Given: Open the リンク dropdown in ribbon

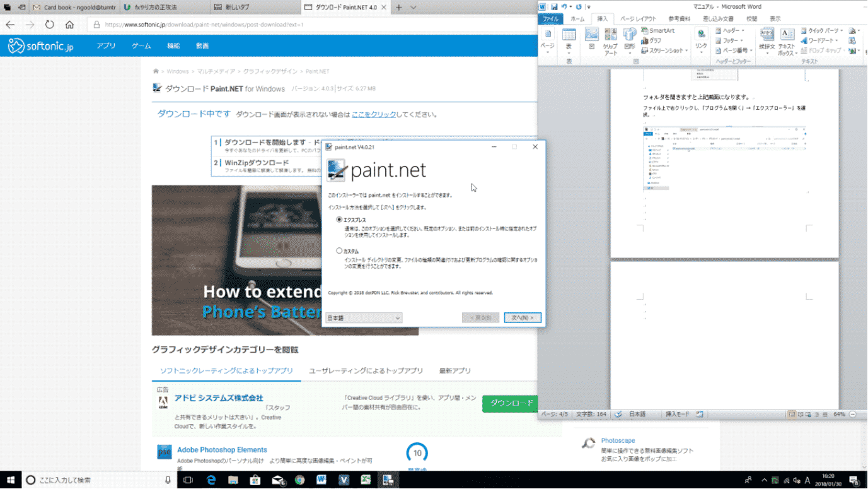Looking at the screenshot, I should pyautogui.click(x=701, y=40).
